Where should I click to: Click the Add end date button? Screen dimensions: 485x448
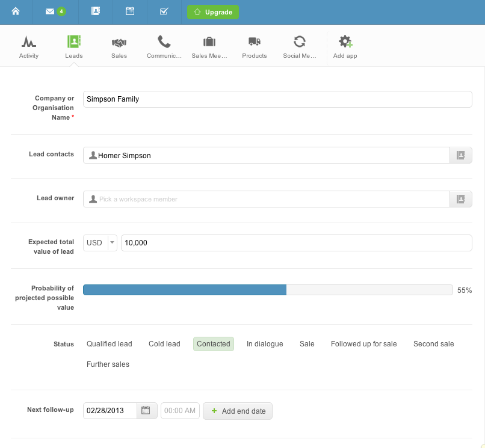238,411
